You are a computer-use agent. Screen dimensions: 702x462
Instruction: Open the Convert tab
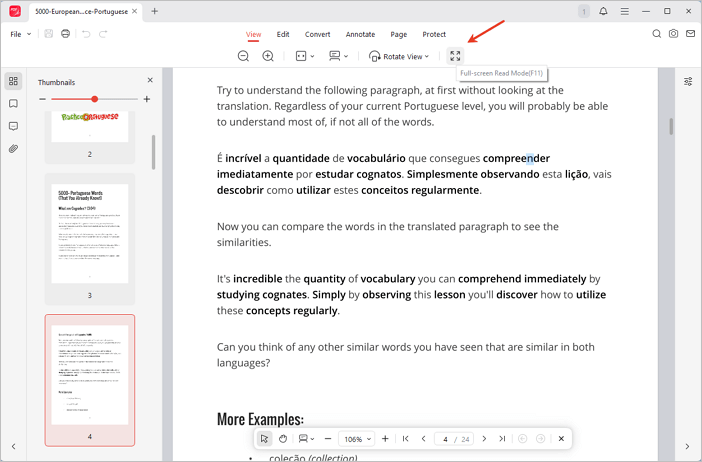[318, 34]
